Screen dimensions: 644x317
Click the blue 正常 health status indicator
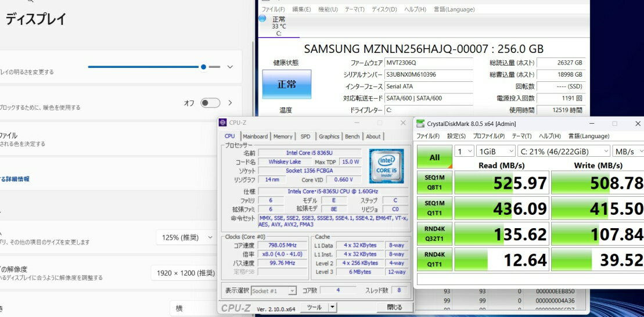click(x=286, y=84)
